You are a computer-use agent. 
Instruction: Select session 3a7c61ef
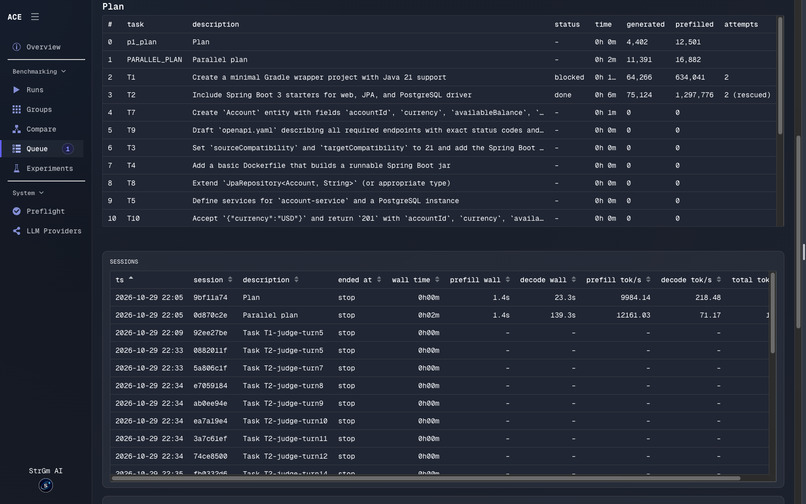(439, 439)
